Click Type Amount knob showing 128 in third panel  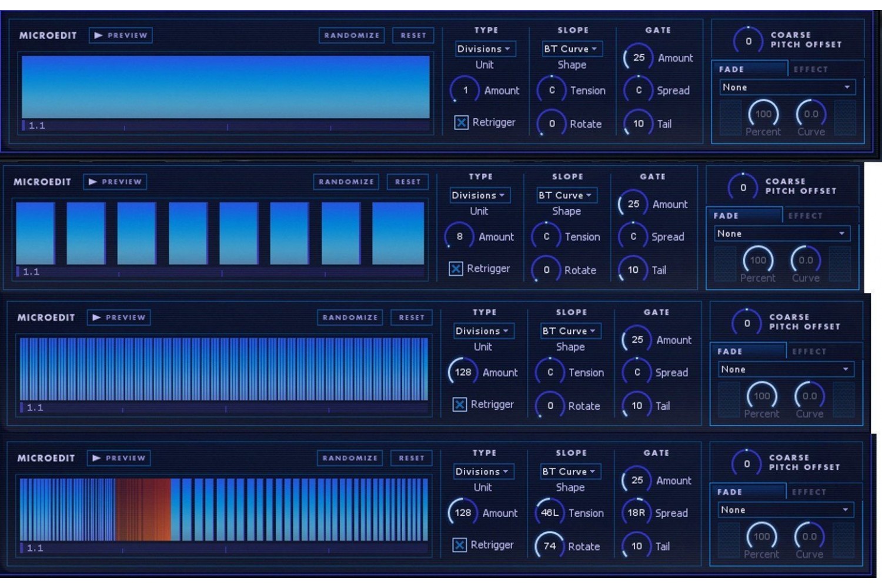(x=463, y=372)
